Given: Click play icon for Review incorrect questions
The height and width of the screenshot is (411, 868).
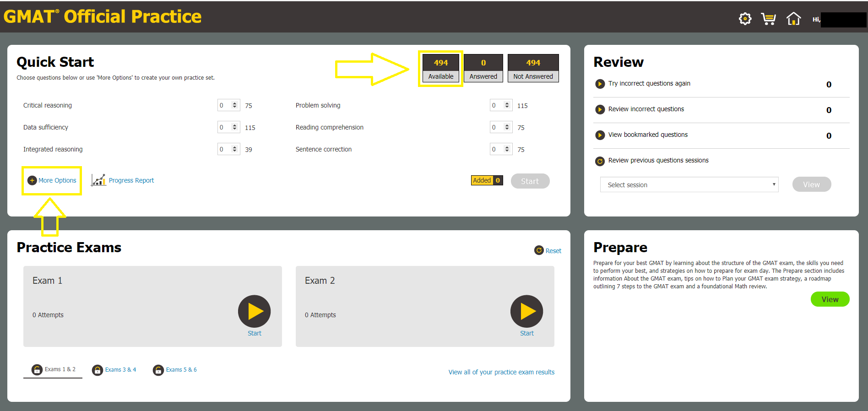Looking at the screenshot, I should coord(600,109).
